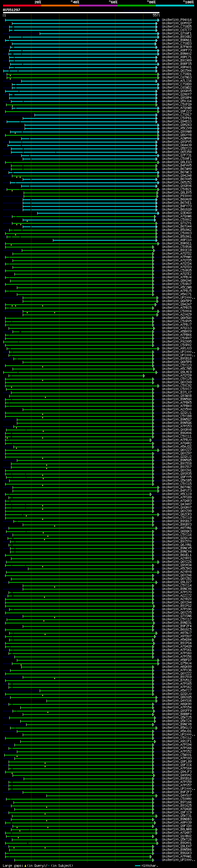Viewport: 197px width, 868px height.
Task: Select the UniRef100_Q9FZ27 label
Action: click(x=177, y=111)
